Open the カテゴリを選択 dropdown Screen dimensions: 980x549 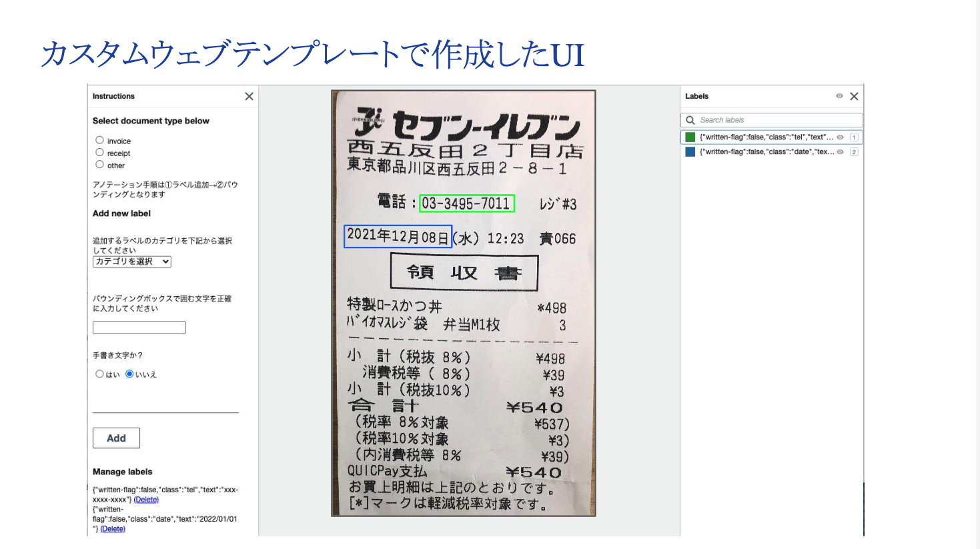[x=132, y=261]
